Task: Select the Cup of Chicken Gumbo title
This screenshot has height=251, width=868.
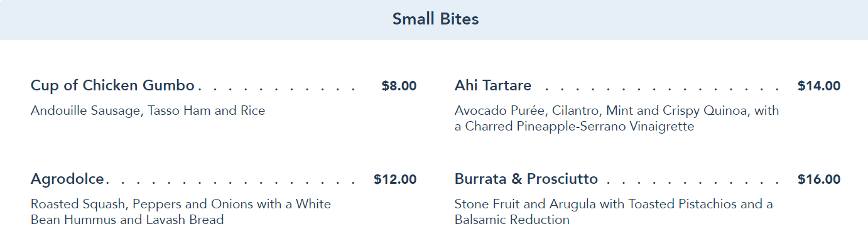Action: click(x=112, y=85)
